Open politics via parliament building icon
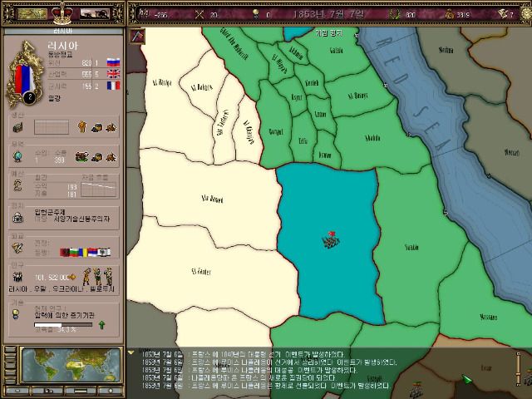Screen dimensions: 532x399 17,217
